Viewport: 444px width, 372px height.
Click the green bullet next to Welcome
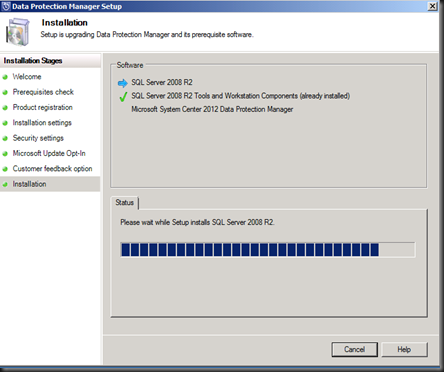click(x=5, y=77)
